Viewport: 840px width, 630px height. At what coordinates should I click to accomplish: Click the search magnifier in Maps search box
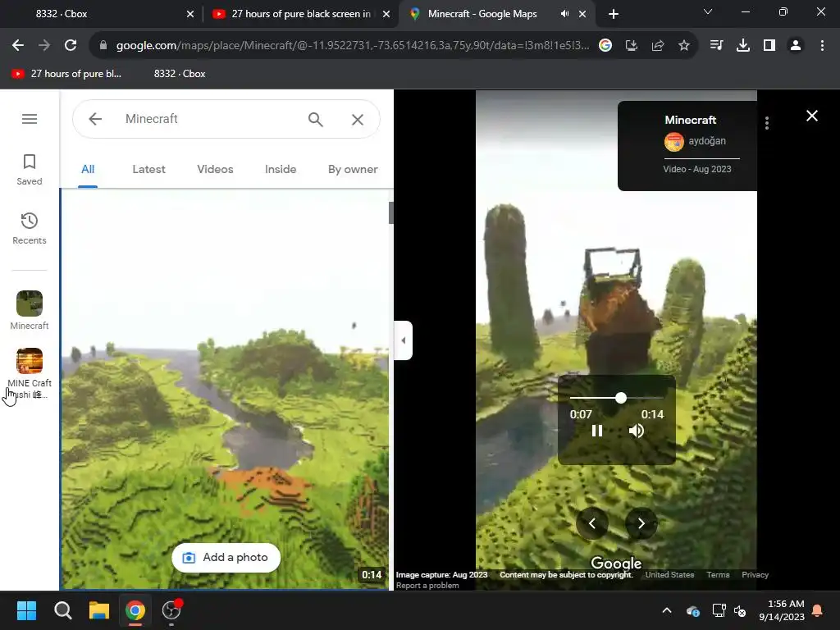316,119
